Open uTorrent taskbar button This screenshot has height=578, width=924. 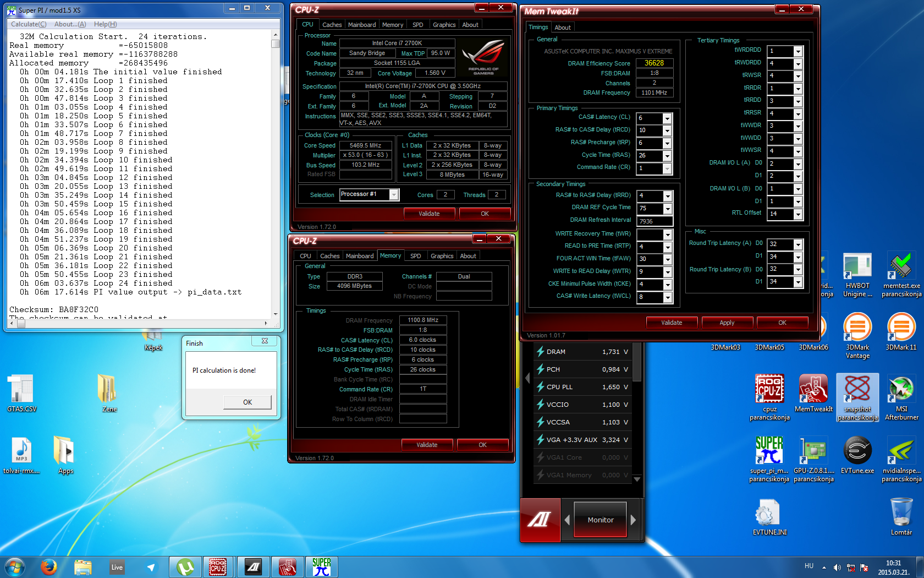click(185, 567)
